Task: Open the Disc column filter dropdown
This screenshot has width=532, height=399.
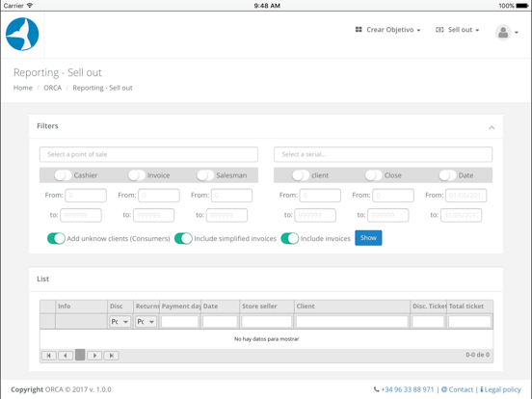Action: click(x=120, y=321)
